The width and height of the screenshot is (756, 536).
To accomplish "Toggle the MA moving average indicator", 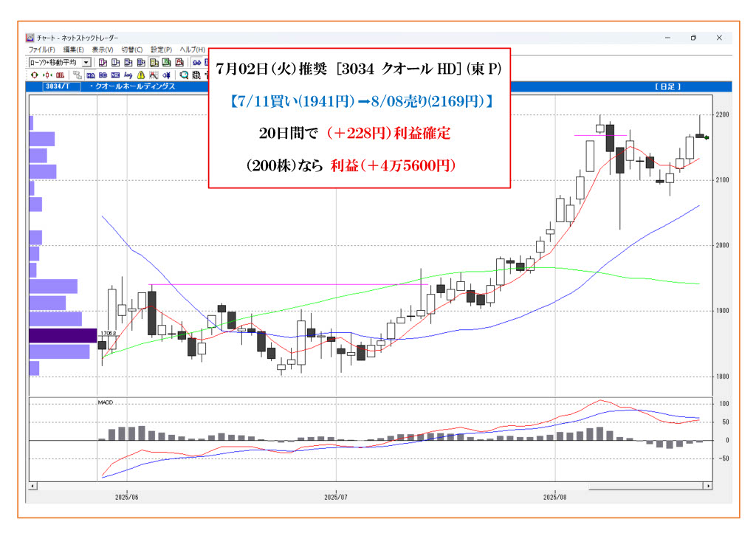I will pos(91,75).
